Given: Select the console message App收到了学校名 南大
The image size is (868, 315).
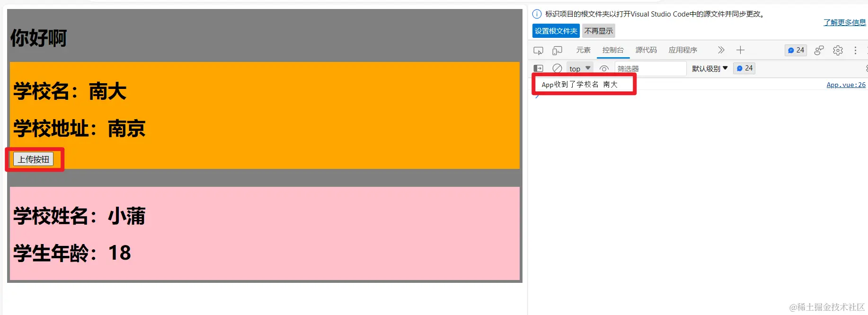Looking at the screenshot, I should [579, 84].
